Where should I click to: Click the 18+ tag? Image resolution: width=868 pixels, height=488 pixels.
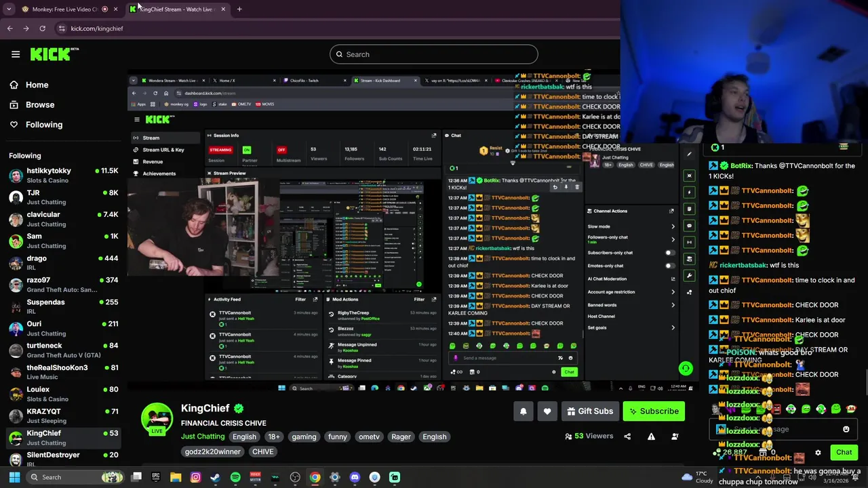pos(273,436)
